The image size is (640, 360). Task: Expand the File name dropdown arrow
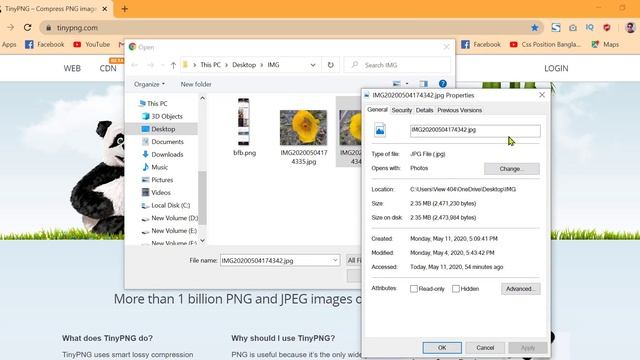pos(335,260)
